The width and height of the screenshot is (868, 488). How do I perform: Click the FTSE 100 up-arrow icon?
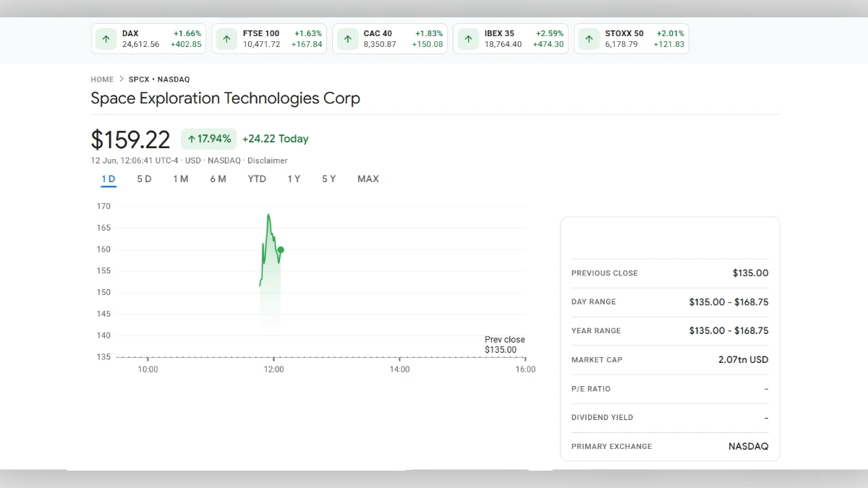[x=227, y=39]
